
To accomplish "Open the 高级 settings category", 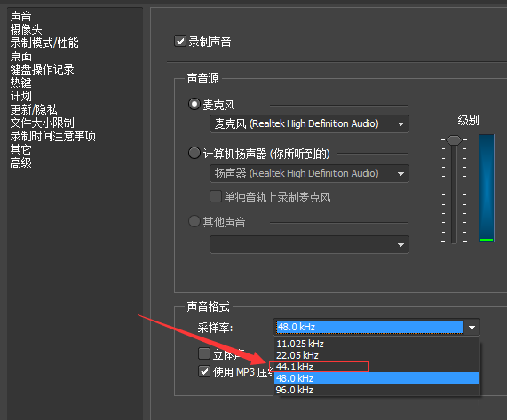I will tap(21, 162).
